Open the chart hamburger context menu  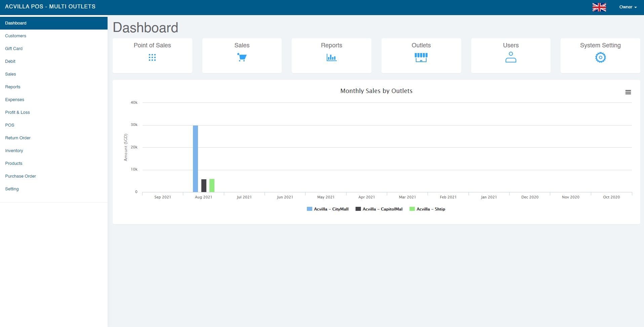[628, 92]
